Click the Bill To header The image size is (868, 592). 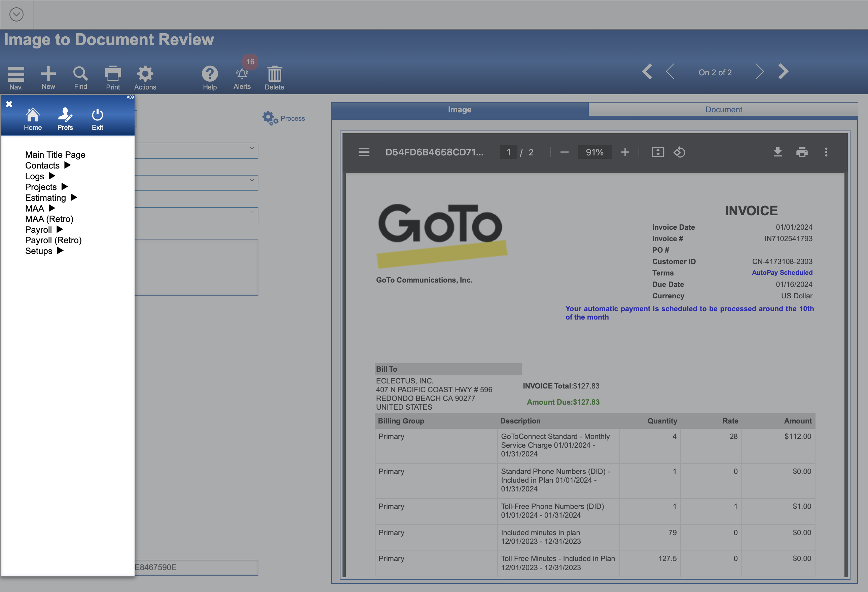448,369
